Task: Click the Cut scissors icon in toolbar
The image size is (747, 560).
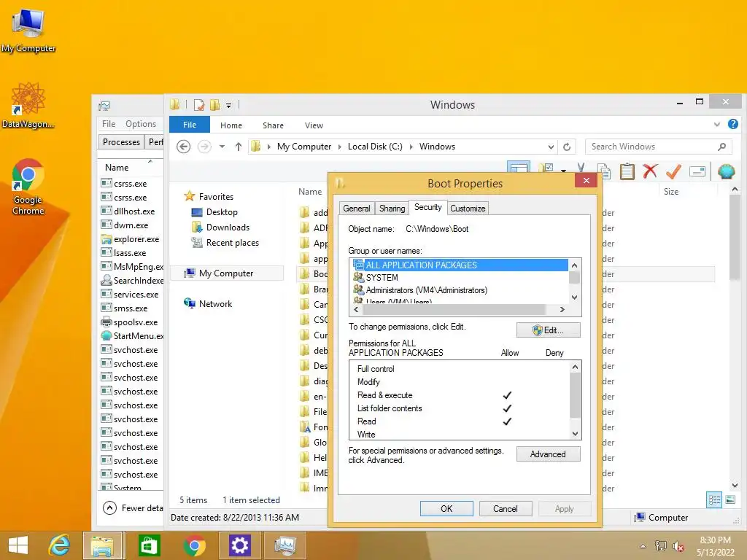Action: (580, 169)
